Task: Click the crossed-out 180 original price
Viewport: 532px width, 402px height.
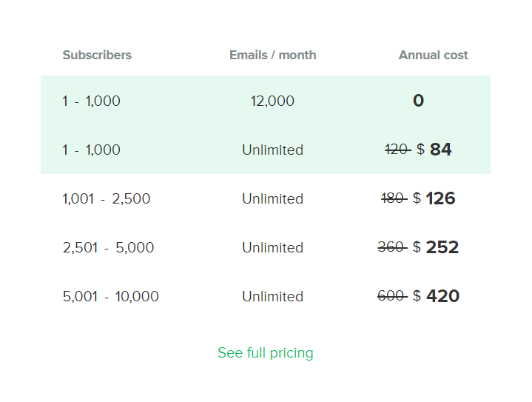Action: (x=394, y=199)
